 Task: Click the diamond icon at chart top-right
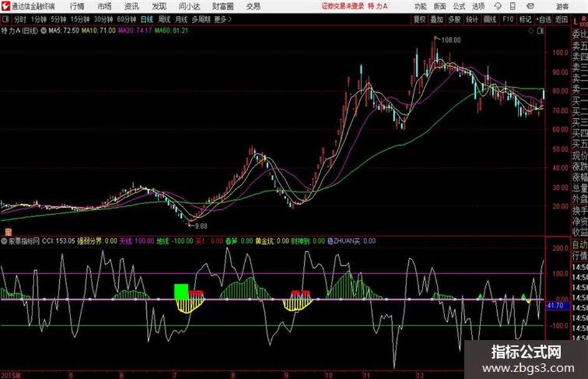(x=531, y=31)
